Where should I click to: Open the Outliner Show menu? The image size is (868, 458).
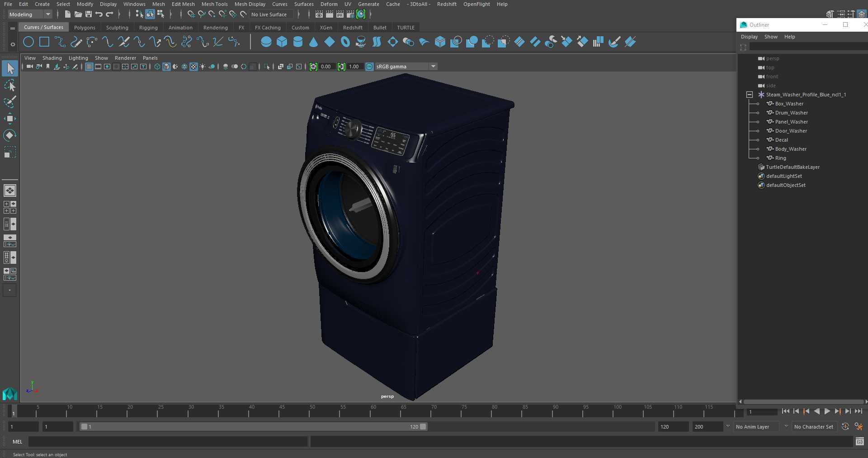pos(771,37)
